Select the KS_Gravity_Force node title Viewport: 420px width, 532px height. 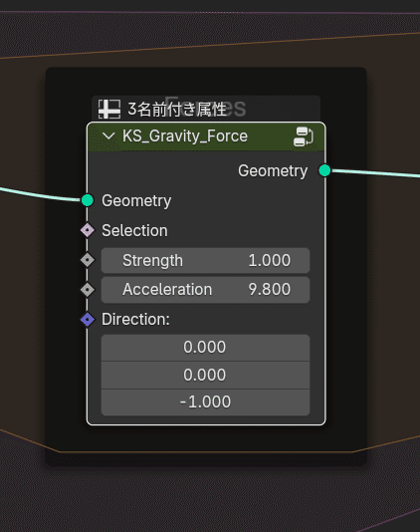[185, 136]
